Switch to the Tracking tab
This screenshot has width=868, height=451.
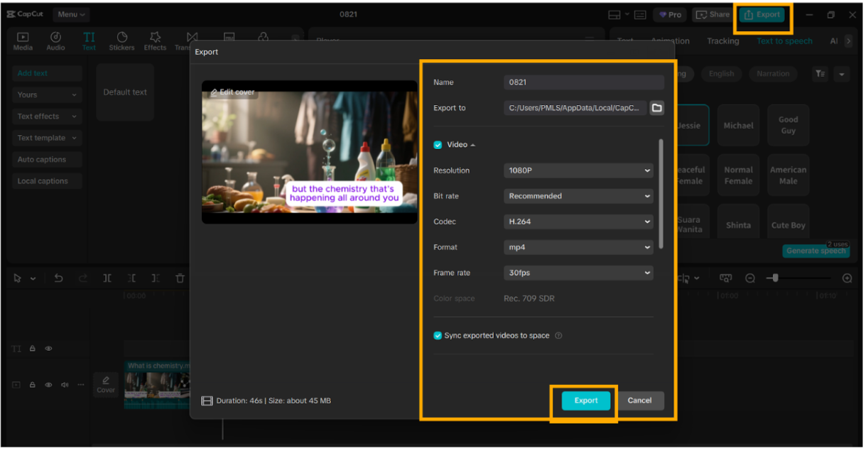[722, 41]
